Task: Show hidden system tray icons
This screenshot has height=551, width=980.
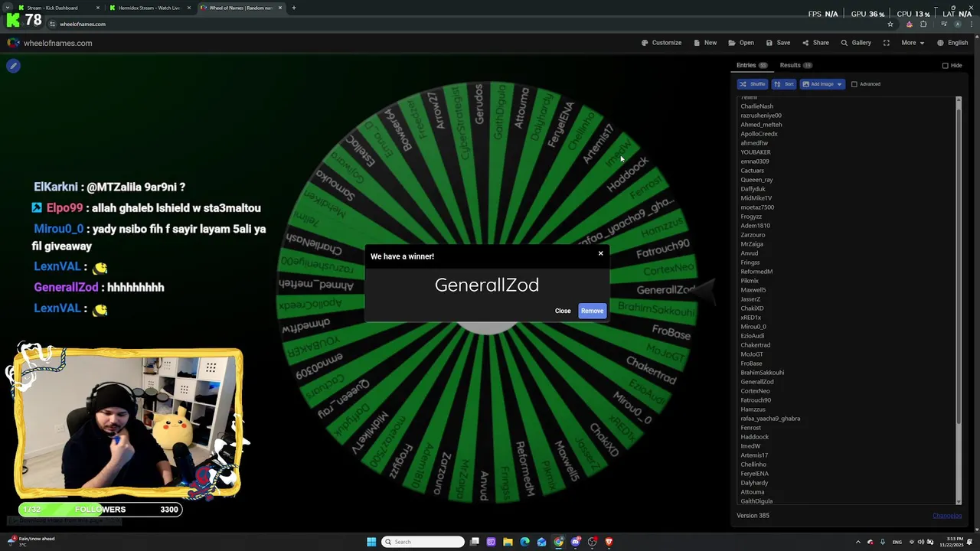Action: [857, 542]
